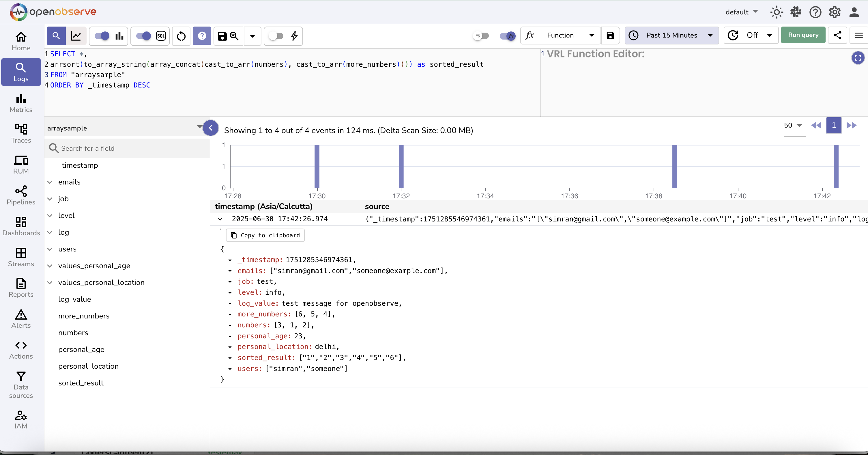Expand the VRL Function Editor to fullscreen
This screenshot has width=868, height=455.
[x=858, y=58]
